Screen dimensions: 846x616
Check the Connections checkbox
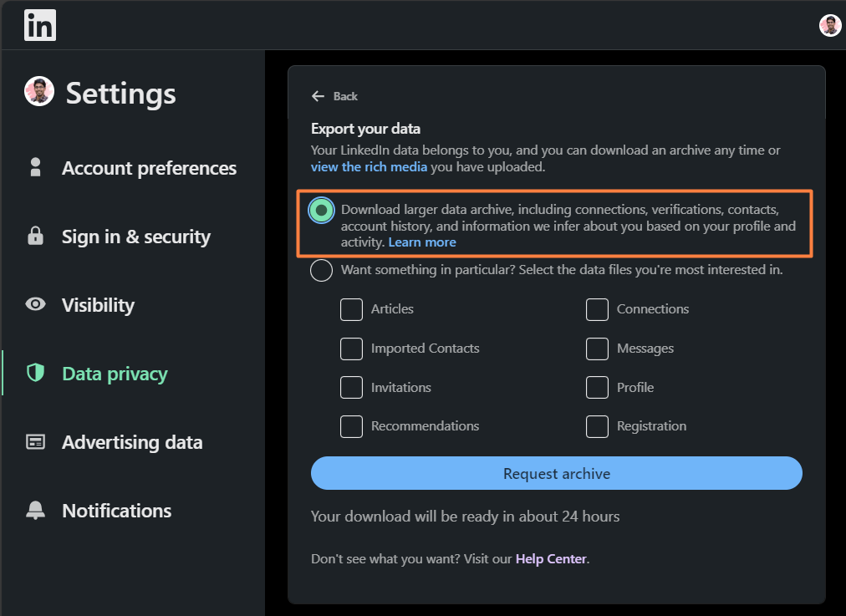[597, 309]
